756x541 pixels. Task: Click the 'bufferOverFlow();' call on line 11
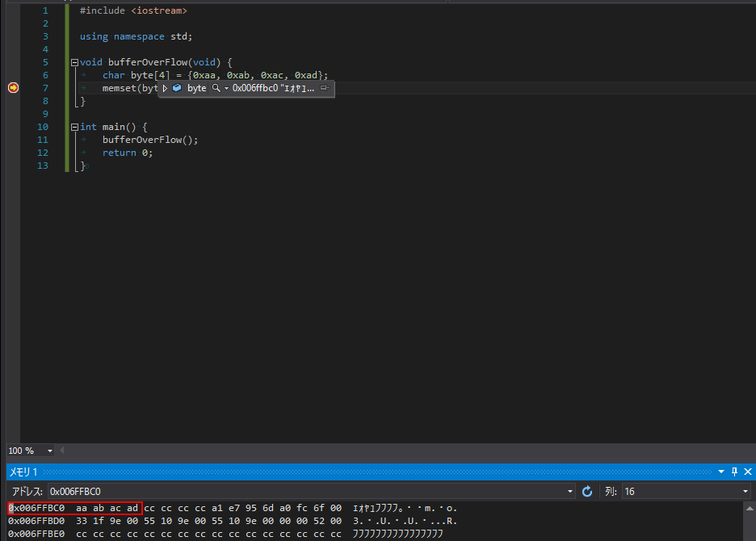150,140
